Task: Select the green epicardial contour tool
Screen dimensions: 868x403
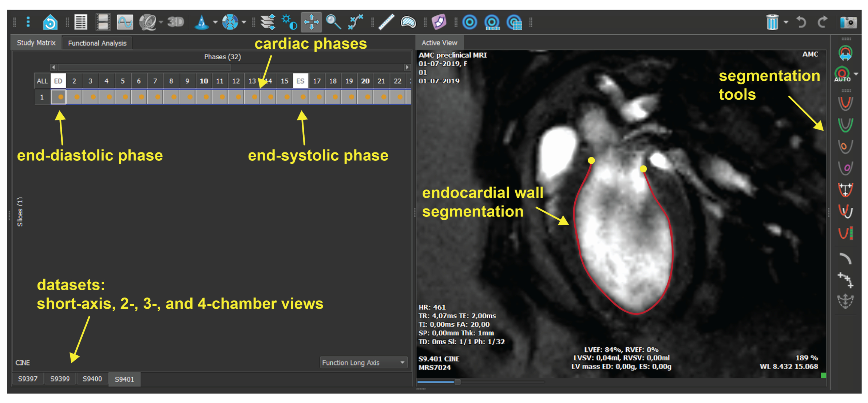Action: pyautogui.click(x=845, y=125)
